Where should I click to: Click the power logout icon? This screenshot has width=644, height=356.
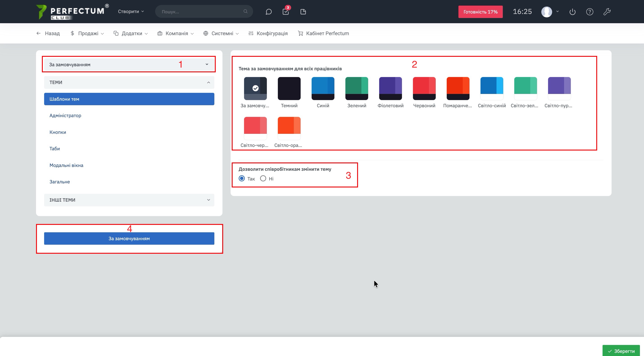click(572, 12)
